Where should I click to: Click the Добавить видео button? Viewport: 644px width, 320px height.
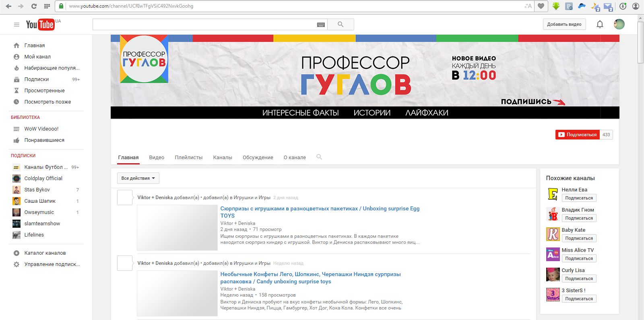[564, 24]
